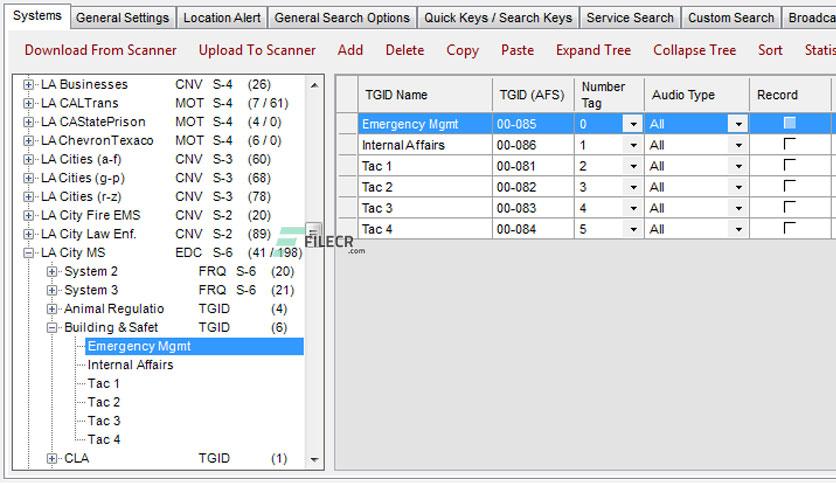Open the Location Alert tab
The height and width of the screenshot is (484, 836).
222,18
